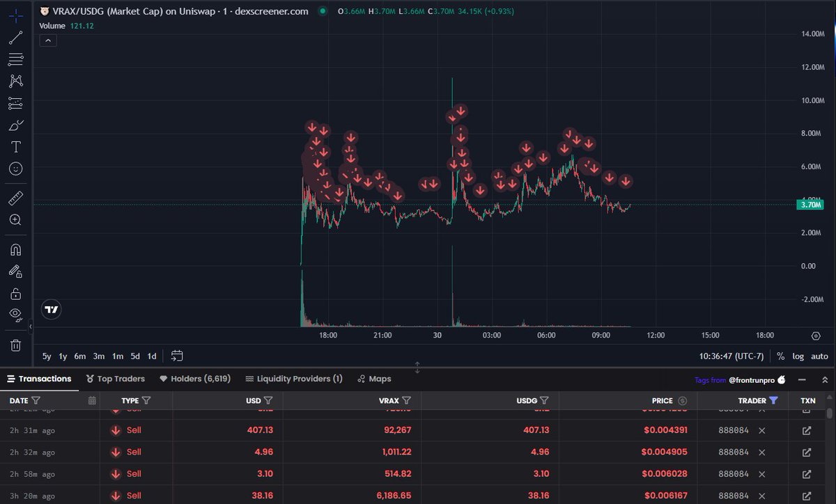836x504 pixels.
Task: Toggle lock all drawings
Action: 15,293
